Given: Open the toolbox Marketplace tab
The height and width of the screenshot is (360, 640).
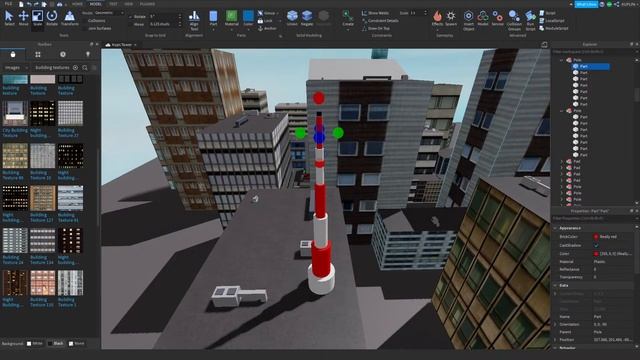Looking at the screenshot, I should pyautogui.click(x=13, y=54).
